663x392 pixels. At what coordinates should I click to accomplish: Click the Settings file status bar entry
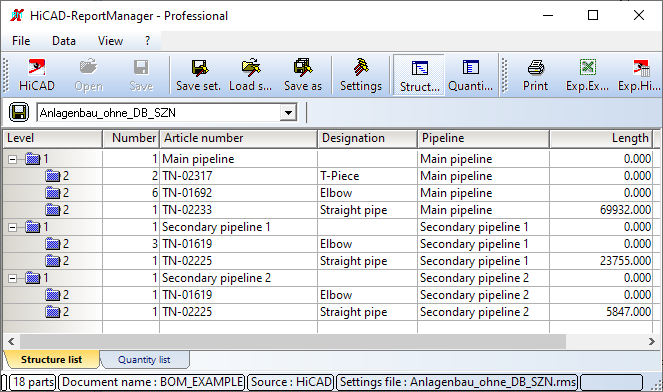[x=458, y=382]
